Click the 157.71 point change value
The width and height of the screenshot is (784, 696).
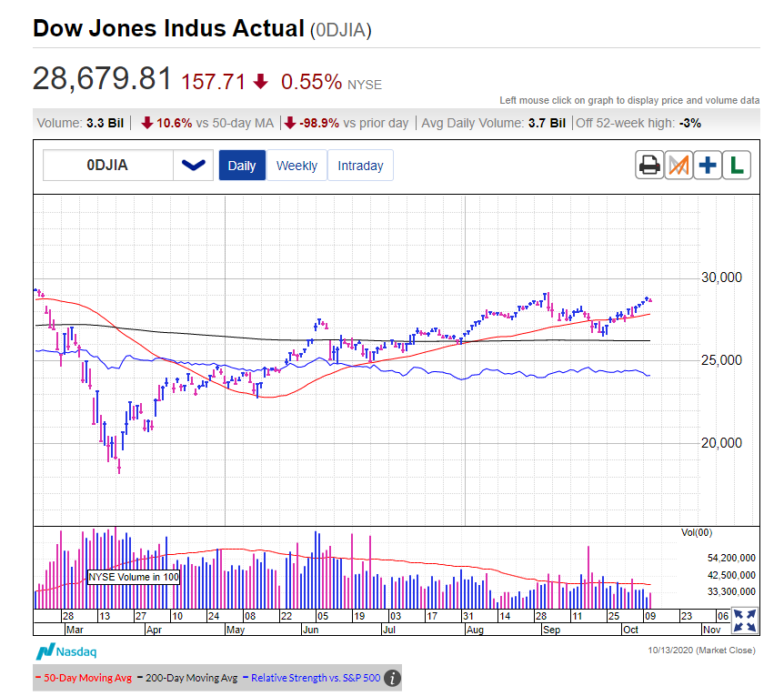click(213, 82)
